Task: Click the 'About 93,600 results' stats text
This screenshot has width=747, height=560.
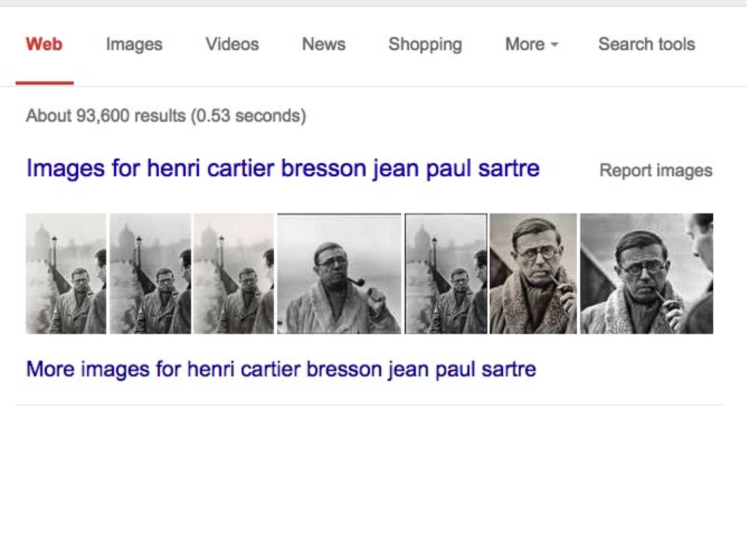Action: tap(166, 116)
